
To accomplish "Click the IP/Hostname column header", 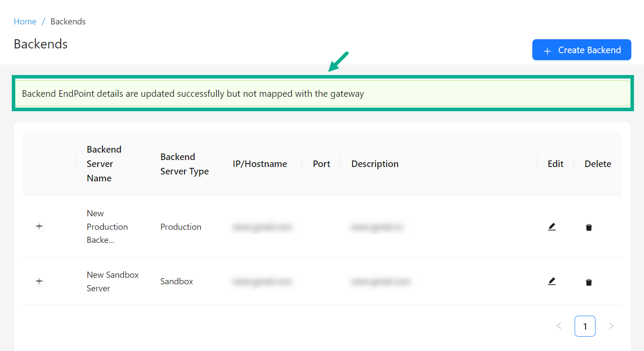I will click(x=260, y=164).
